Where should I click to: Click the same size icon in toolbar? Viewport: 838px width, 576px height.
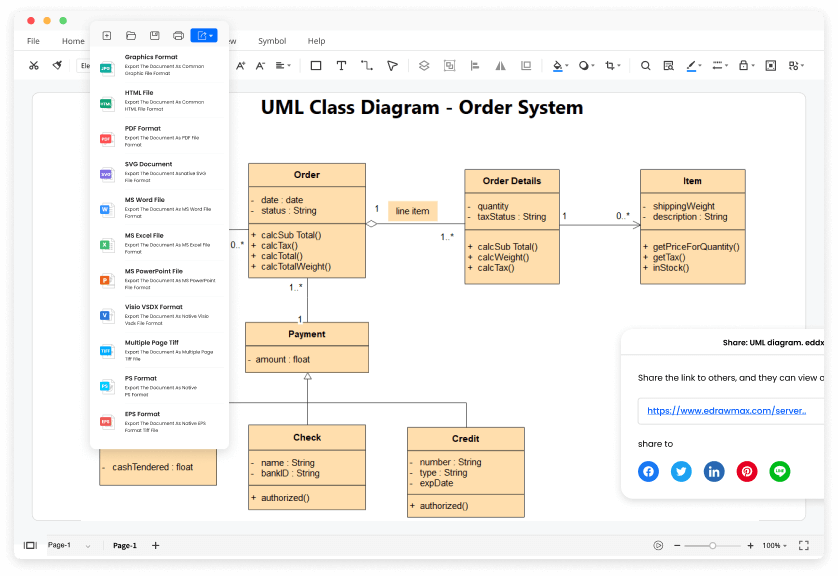[526, 66]
